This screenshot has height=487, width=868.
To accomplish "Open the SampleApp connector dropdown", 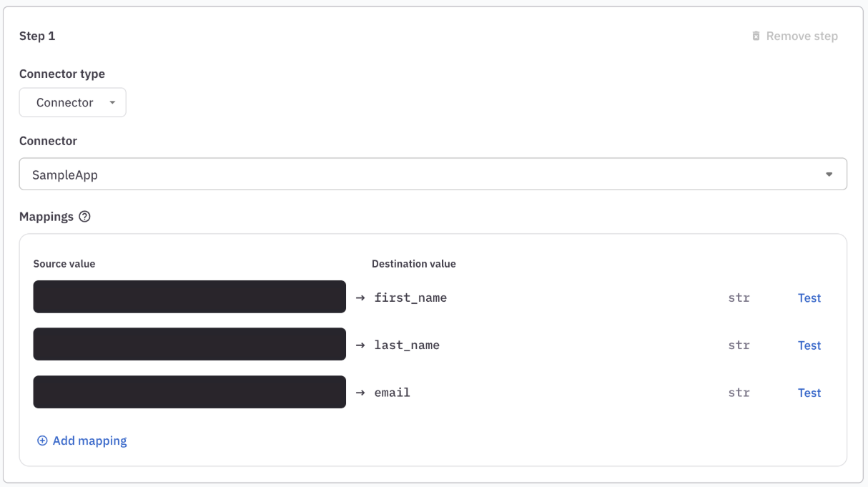I will (x=433, y=174).
